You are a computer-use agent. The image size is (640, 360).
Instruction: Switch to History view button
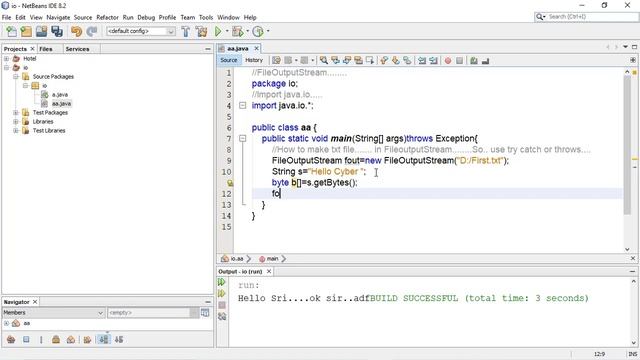point(254,60)
